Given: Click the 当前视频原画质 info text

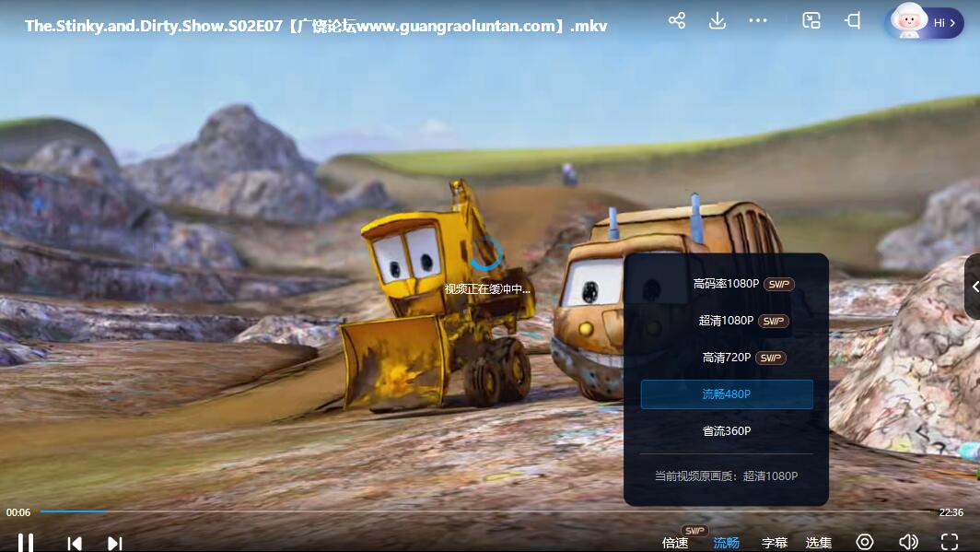Looking at the screenshot, I should click(726, 476).
